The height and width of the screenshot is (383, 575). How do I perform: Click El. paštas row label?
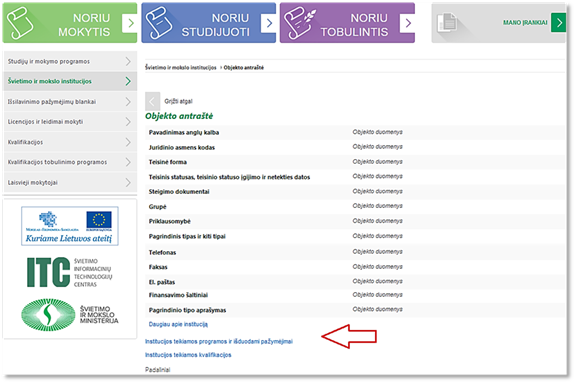click(x=162, y=282)
